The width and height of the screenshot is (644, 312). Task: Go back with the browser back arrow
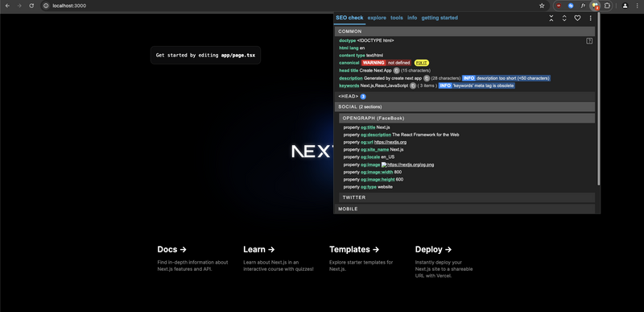[7, 6]
